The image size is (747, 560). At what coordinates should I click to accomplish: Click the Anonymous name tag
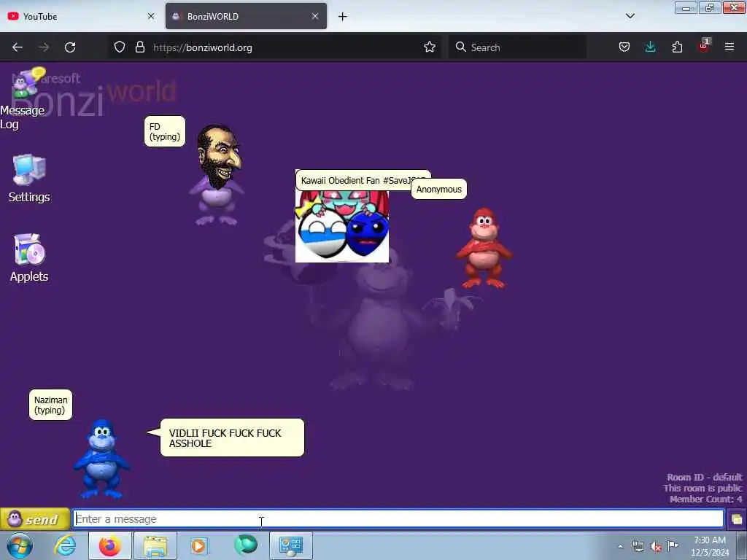[438, 189]
